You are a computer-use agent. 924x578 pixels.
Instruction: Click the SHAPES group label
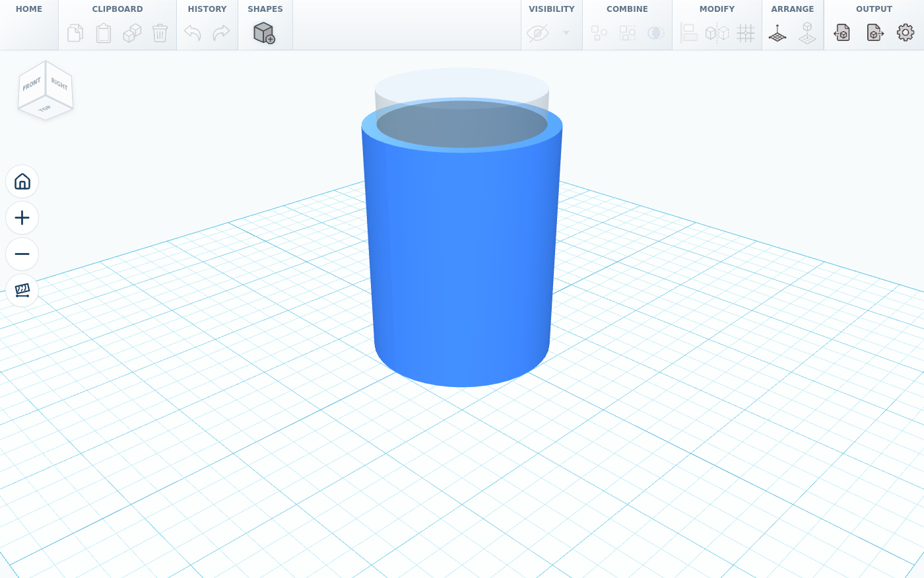(x=265, y=9)
